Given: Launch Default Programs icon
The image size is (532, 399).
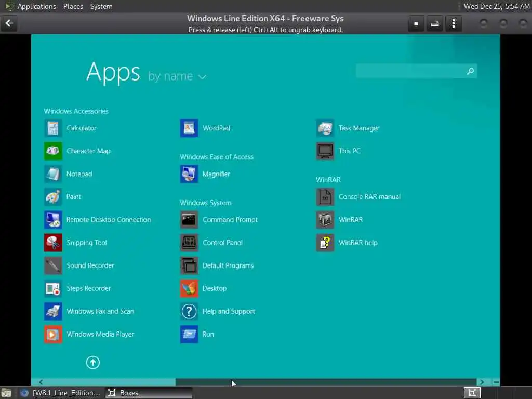Looking at the screenshot, I should pyautogui.click(x=189, y=265).
